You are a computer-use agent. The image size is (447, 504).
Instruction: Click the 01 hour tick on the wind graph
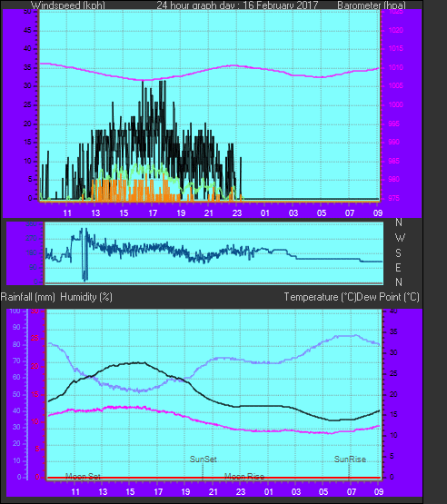265,213
